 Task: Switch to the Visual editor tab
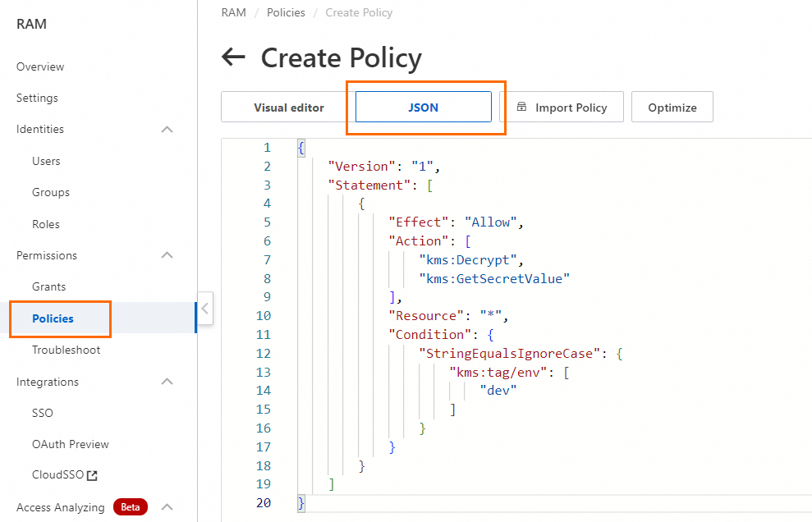[288, 108]
